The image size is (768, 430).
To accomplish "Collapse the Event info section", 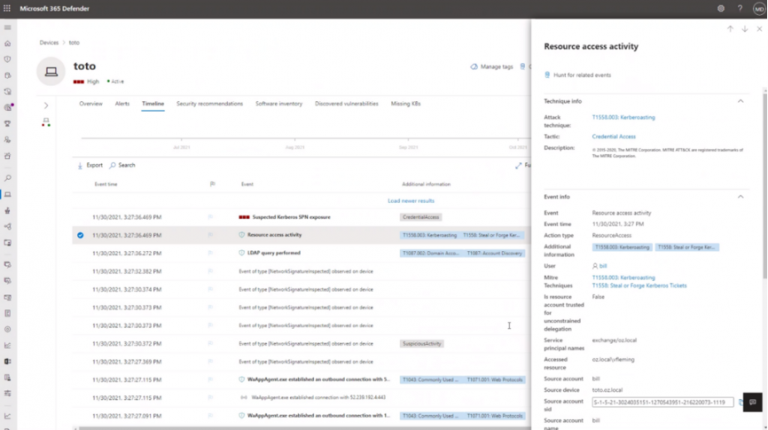I will [740, 197].
